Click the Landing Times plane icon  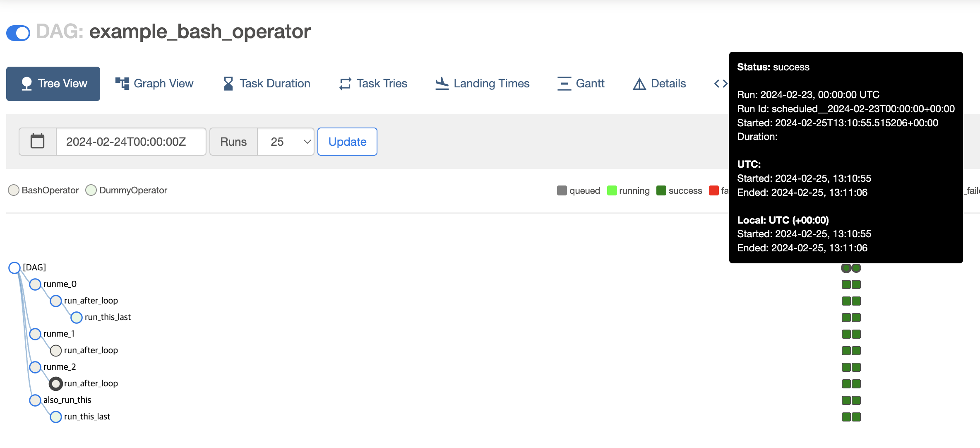(x=442, y=84)
